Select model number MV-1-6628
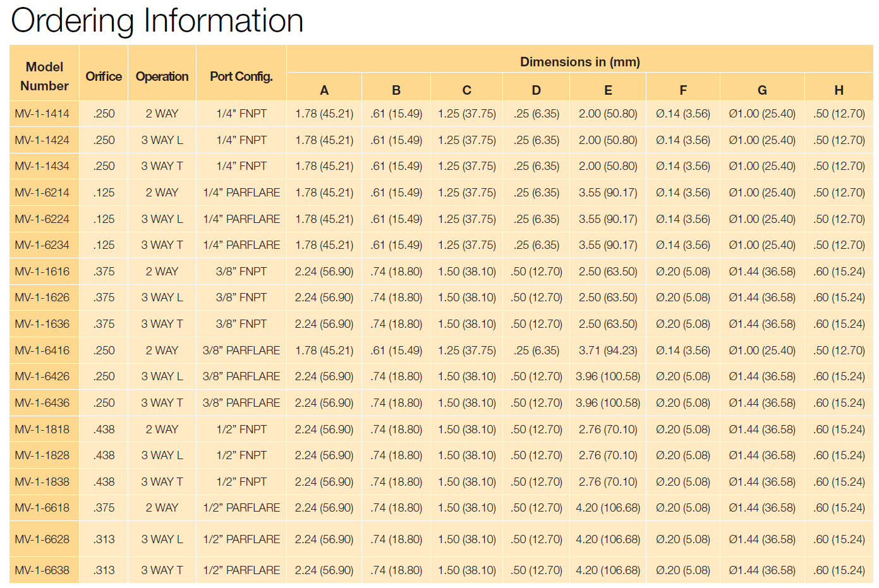This screenshot has height=588, width=879. click(x=42, y=539)
